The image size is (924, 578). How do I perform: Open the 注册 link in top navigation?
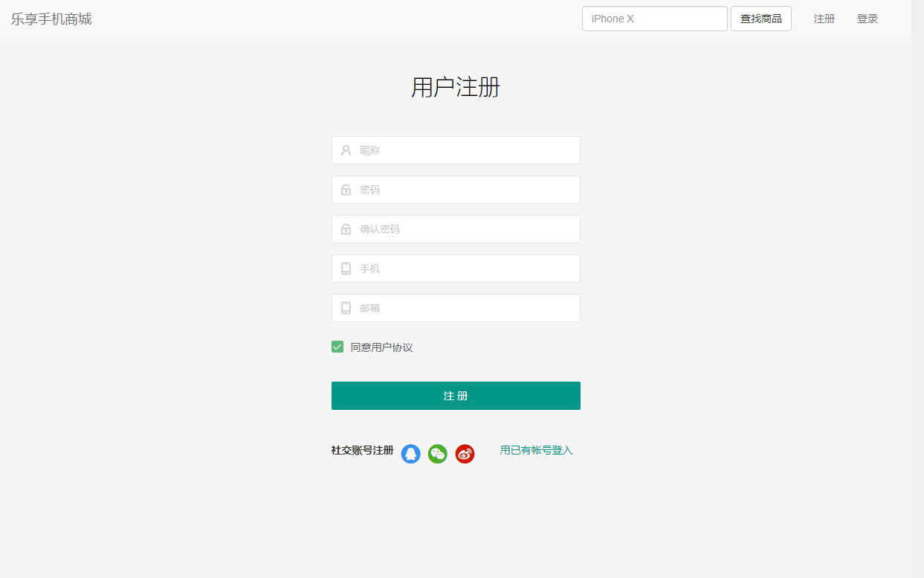pos(824,19)
